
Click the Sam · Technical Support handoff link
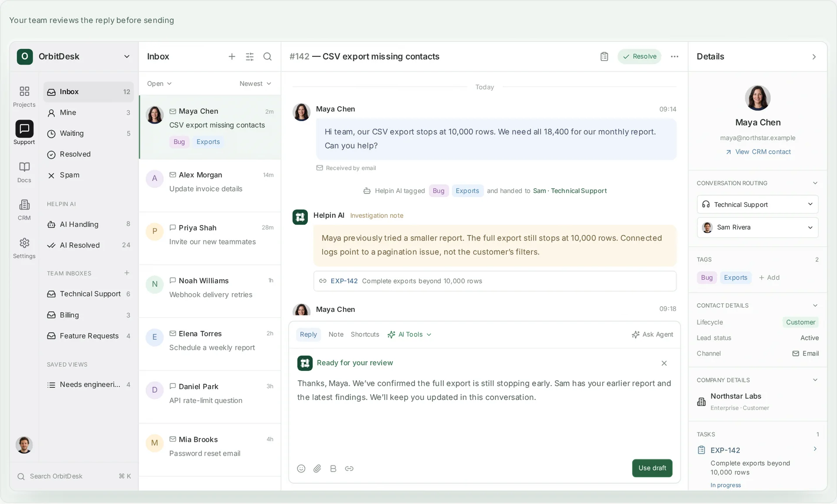click(570, 191)
